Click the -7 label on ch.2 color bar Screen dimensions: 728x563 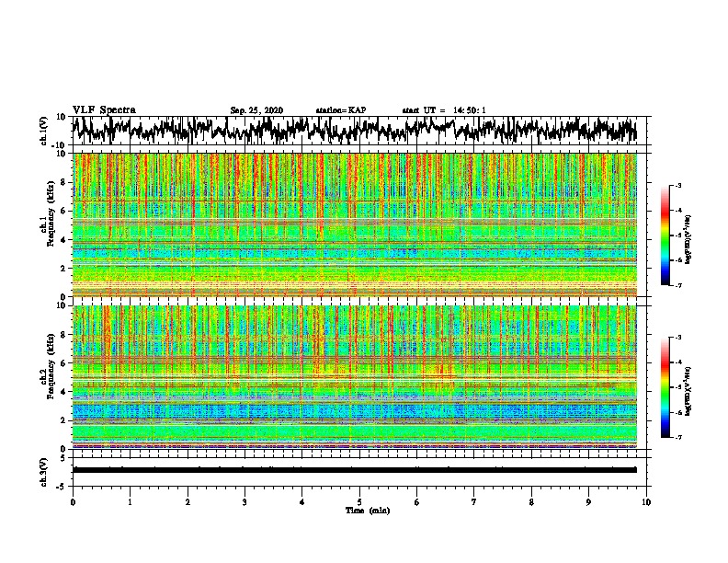(677, 437)
